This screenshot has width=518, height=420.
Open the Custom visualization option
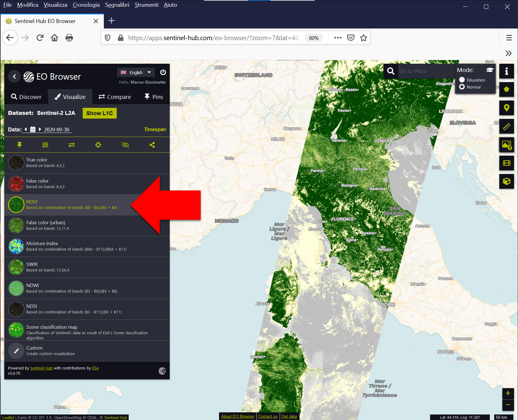point(87,351)
